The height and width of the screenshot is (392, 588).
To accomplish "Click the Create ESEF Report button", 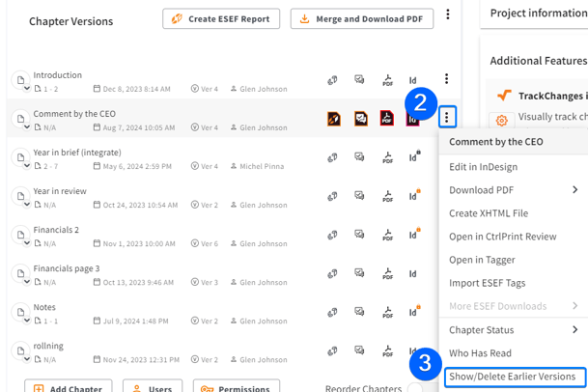I will coord(221,18).
